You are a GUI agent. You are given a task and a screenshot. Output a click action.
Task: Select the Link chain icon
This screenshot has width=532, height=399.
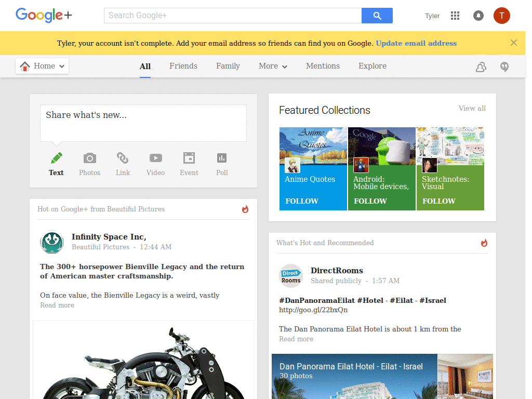(123, 158)
